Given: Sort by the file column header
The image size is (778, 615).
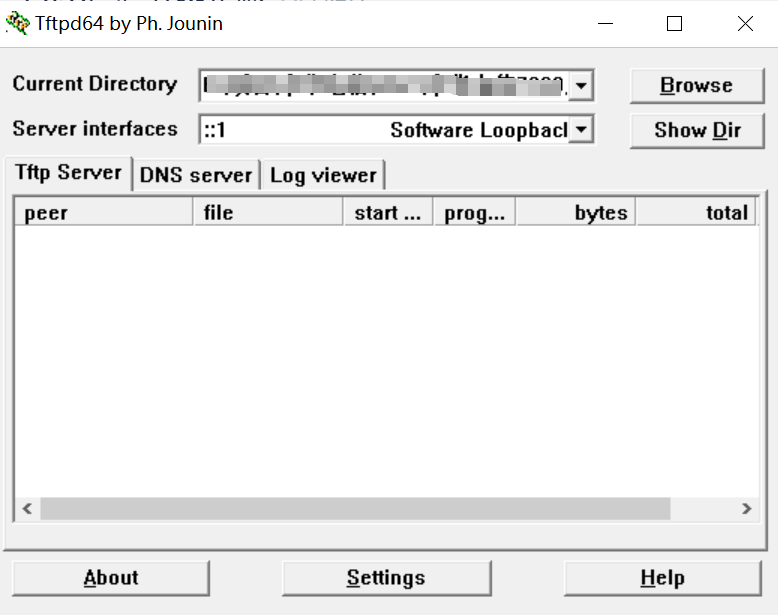Looking at the screenshot, I should 268,212.
